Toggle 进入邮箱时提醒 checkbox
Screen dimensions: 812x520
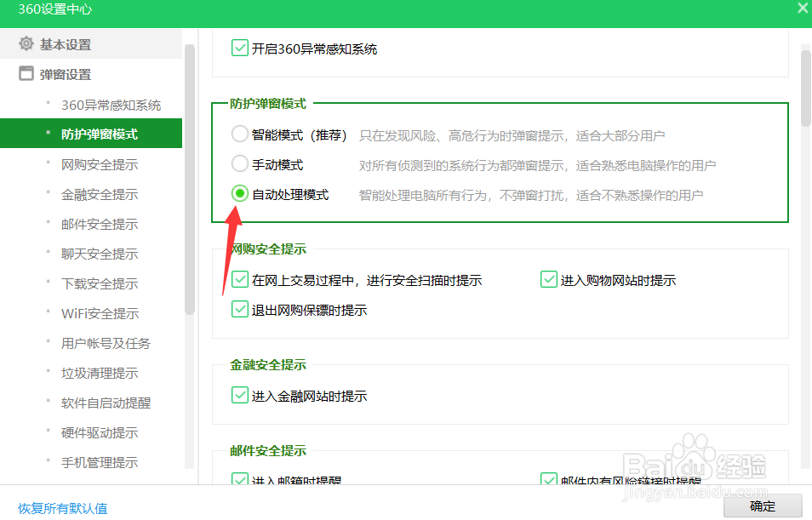coord(240,479)
